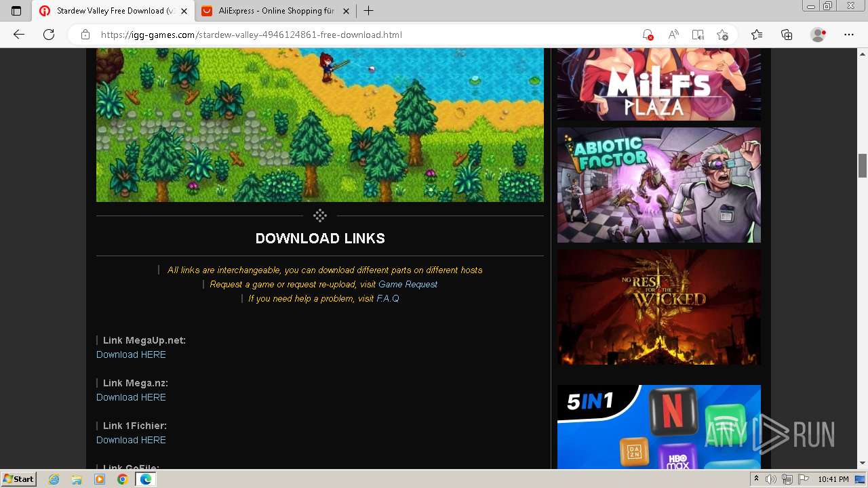Follow the 1Fichier Download HERE link
Screen dimensions: 868x488
(131, 440)
